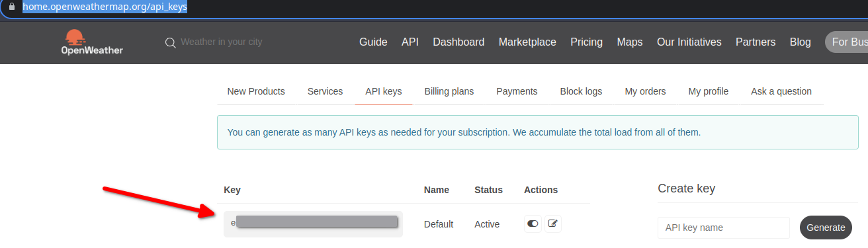Open the API menu item
868x248 pixels.
click(410, 42)
